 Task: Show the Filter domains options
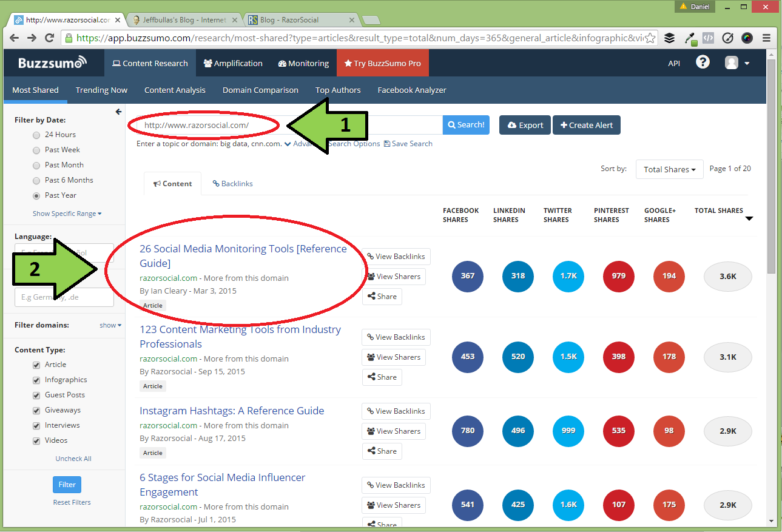tap(110, 325)
